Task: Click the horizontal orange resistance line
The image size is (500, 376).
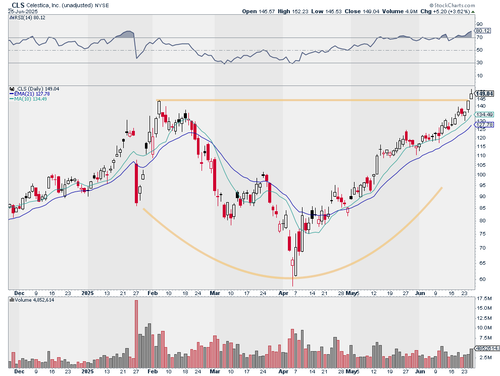Action: point(313,100)
